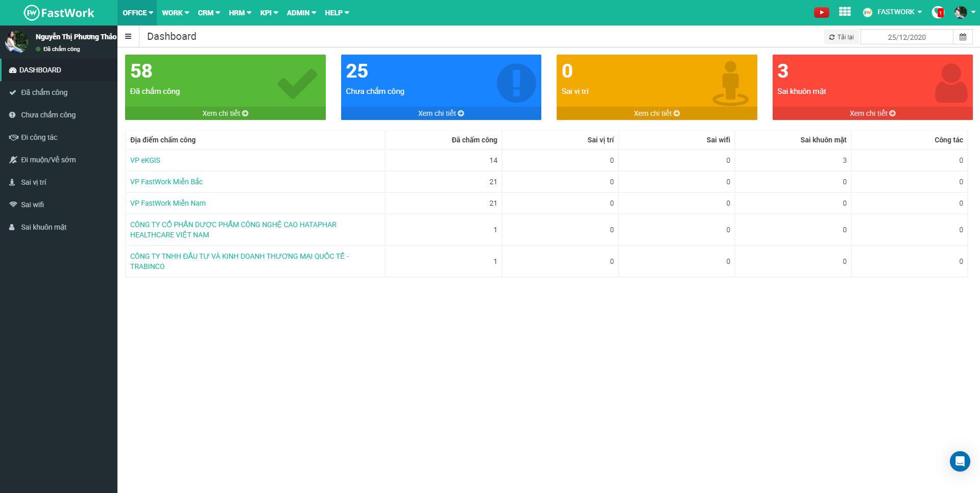Open the KPI menu
Viewport: 980px width, 493px height.
tap(269, 13)
